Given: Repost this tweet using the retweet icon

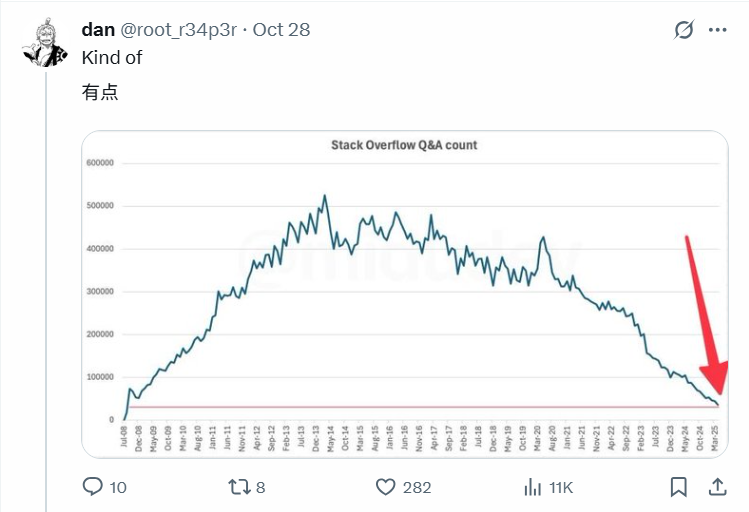Looking at the screenshot, I should (240, 487).
